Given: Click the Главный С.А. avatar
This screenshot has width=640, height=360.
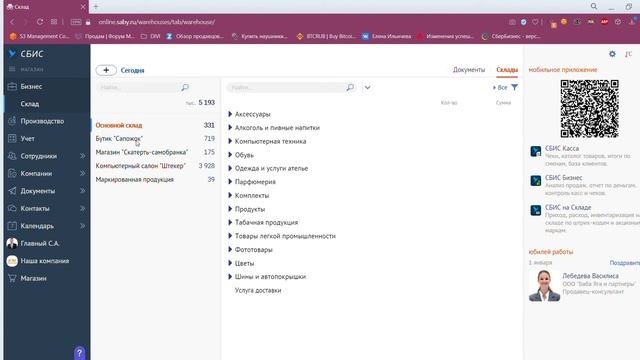Looking at the screenshot, I should click(x=12, y=243).
